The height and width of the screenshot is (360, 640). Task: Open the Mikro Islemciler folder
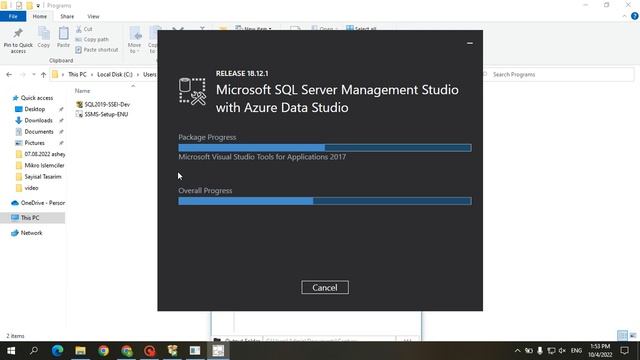click(x=40, y=165)
